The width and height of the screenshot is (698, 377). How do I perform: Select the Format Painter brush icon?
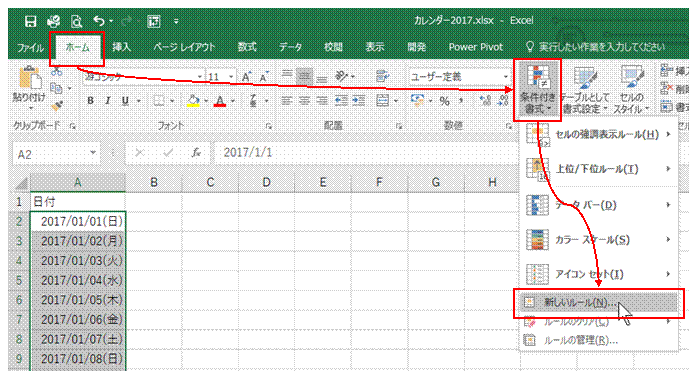tap(56, 105)
